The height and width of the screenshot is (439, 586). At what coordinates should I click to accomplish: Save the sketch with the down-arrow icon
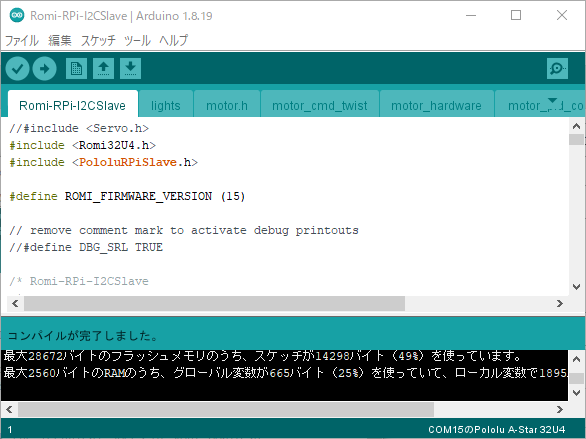(x=130, y=68)
